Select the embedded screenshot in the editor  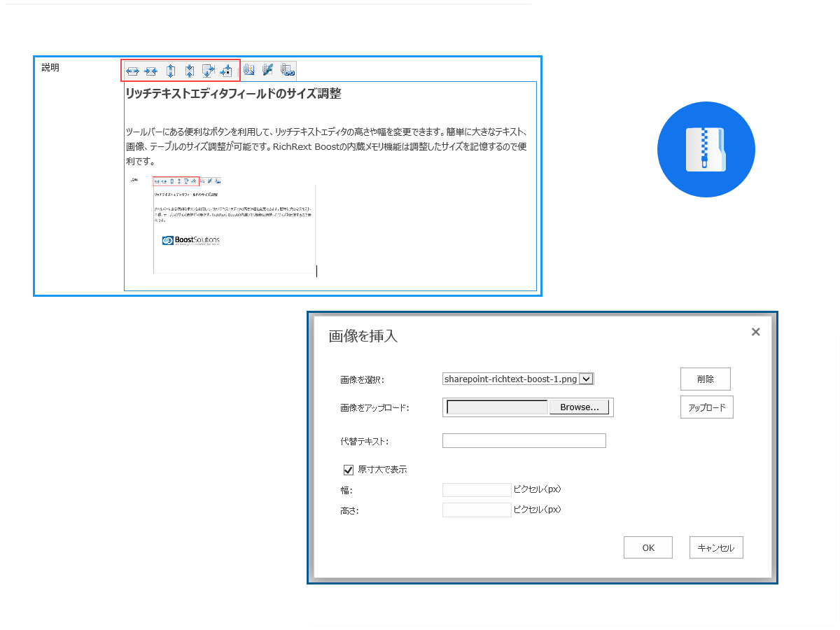(x=223, y=225)
